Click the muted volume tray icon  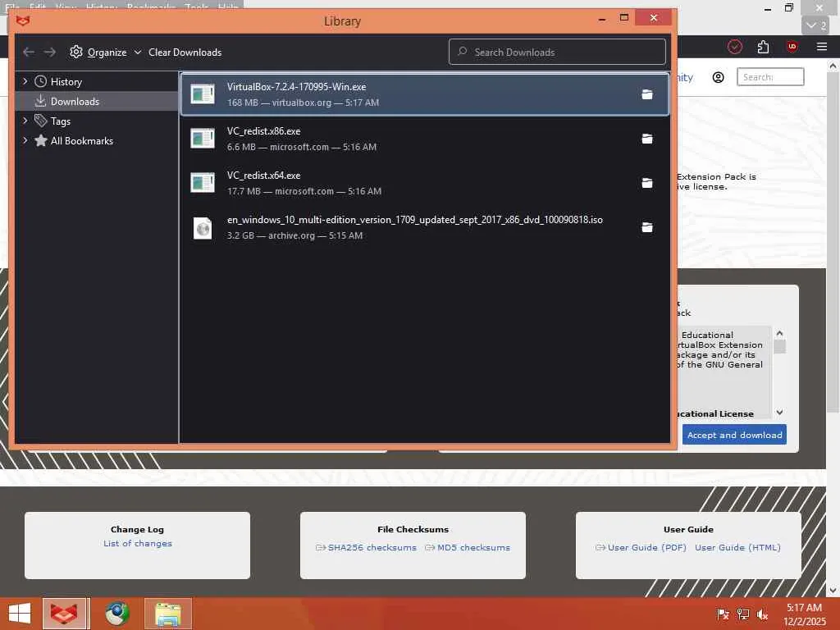pyautogui.click(x=762, y=614)
